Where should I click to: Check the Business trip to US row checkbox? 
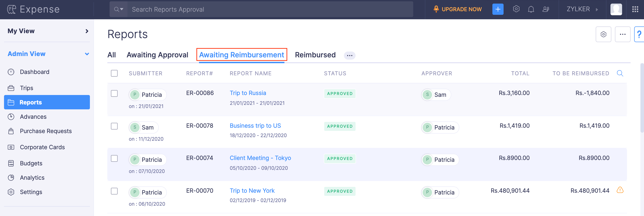tap(114, 126)
